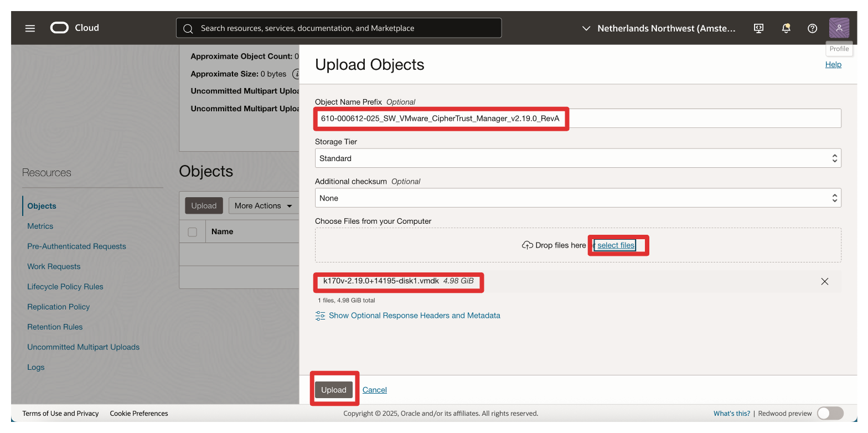Go to Pre-Authenticated Requests in Resources
Screen dimensions: 868x433
[76, 246]
